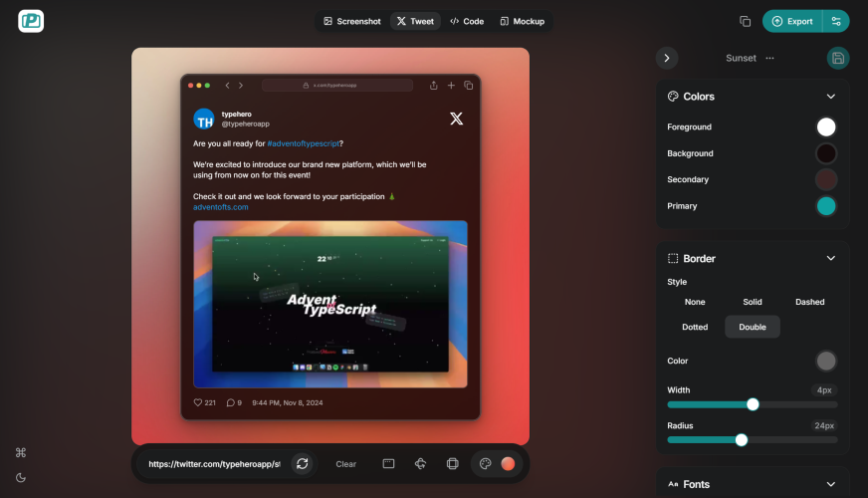Click the #adventoftypescript hashtag
The width and height of the screenshot is (868, 498).
point(303,143)
